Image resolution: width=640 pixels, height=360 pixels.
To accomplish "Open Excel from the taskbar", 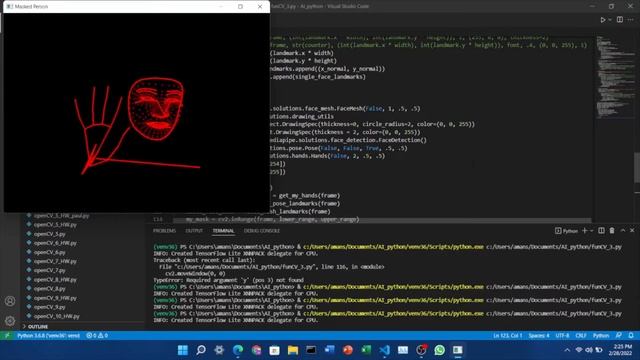I will tap(366, 350).
